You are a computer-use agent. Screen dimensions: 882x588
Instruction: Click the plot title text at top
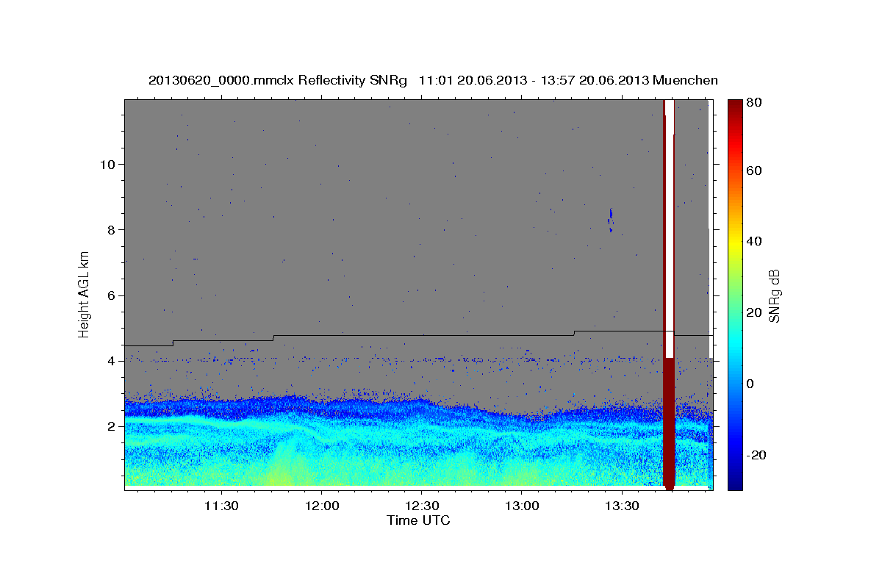click(x=433, y=80)
